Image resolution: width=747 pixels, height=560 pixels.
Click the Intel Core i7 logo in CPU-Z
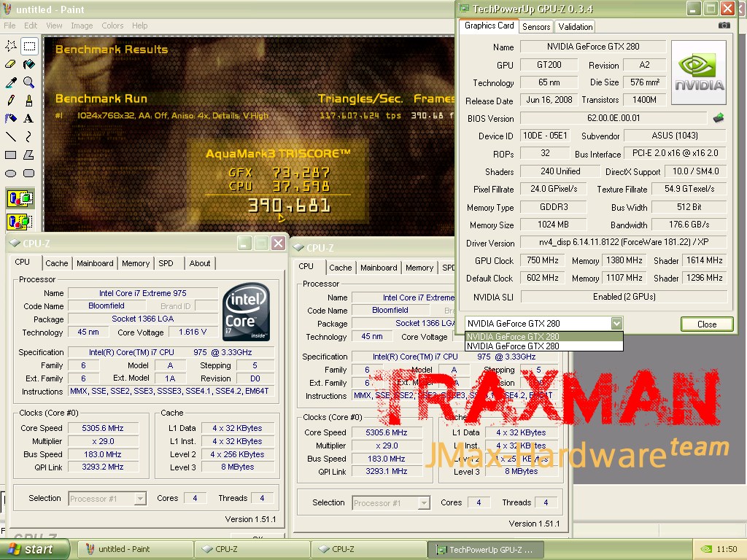(246, 311)
